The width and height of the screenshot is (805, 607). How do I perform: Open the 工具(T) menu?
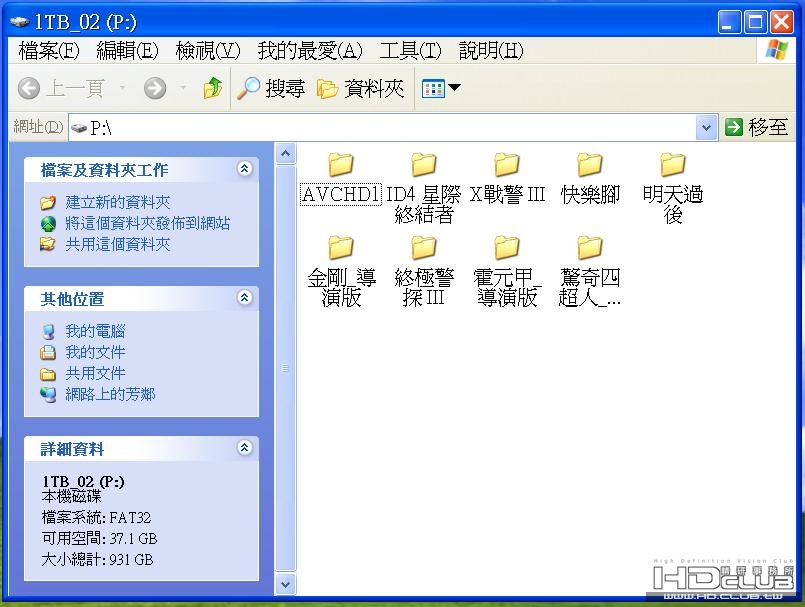coord(410,50)
